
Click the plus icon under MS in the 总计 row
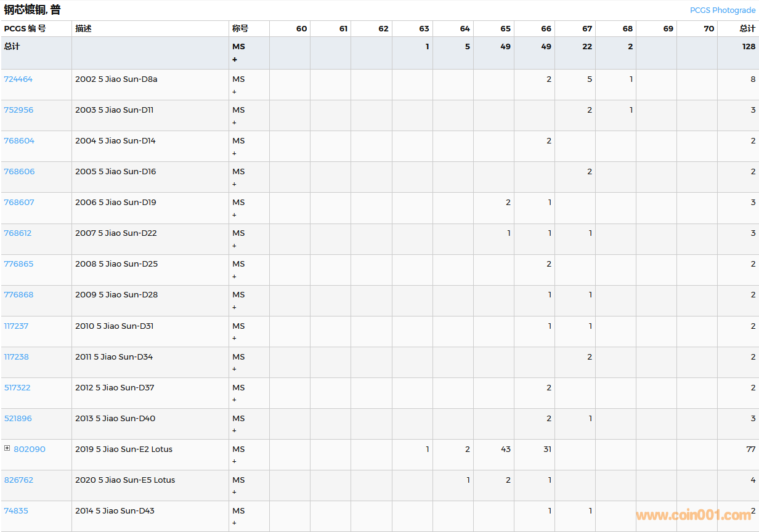[x=235, y=60]
